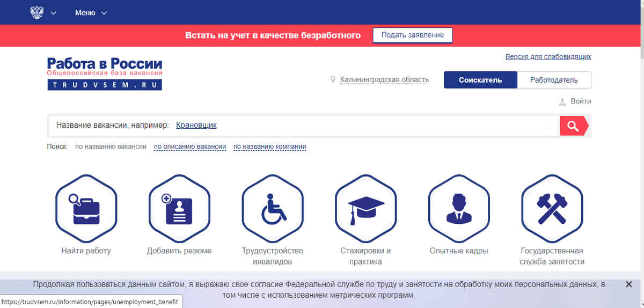Select the wheelchair Трудоустройство инвалидов icon
This screenshot has width=644, height=308.
tap(273, 209)
